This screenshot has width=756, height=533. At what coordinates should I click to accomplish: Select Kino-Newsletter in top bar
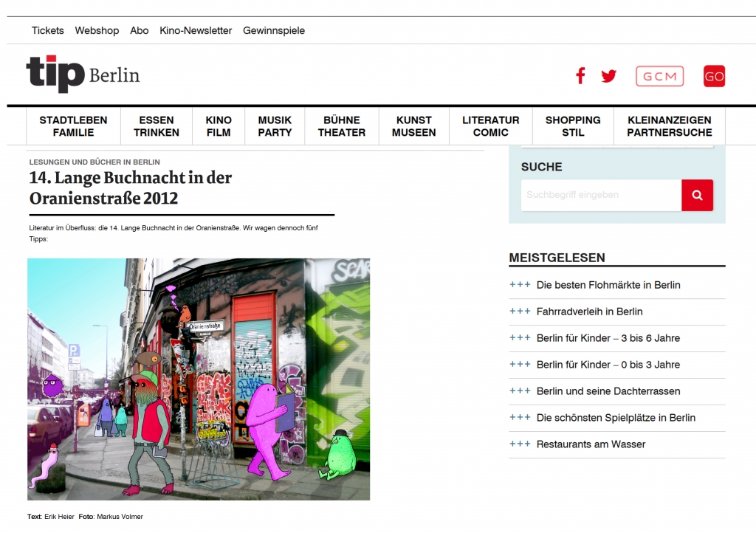tap(196, 30)
